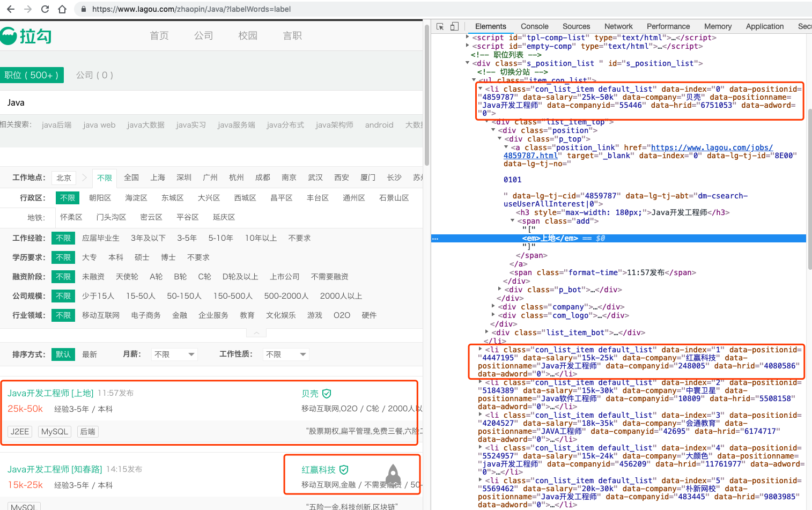Filter by 海淀区 district
This screenshot has width=812, height=510.
pyautogui.click(x=136, y=198)
